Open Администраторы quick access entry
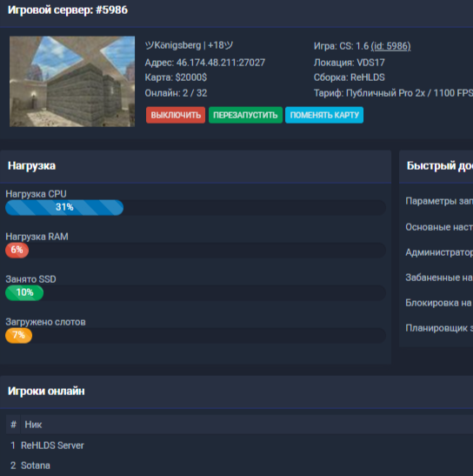 click(439, 252)
